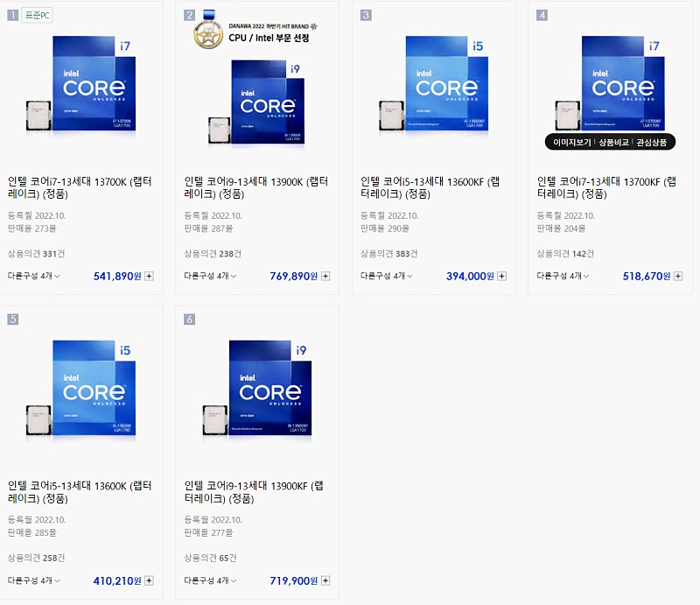The width and height of the screenshot is (700, 605).
Task: Click the 표준PC badge on the 13700K
Action: 37,16
